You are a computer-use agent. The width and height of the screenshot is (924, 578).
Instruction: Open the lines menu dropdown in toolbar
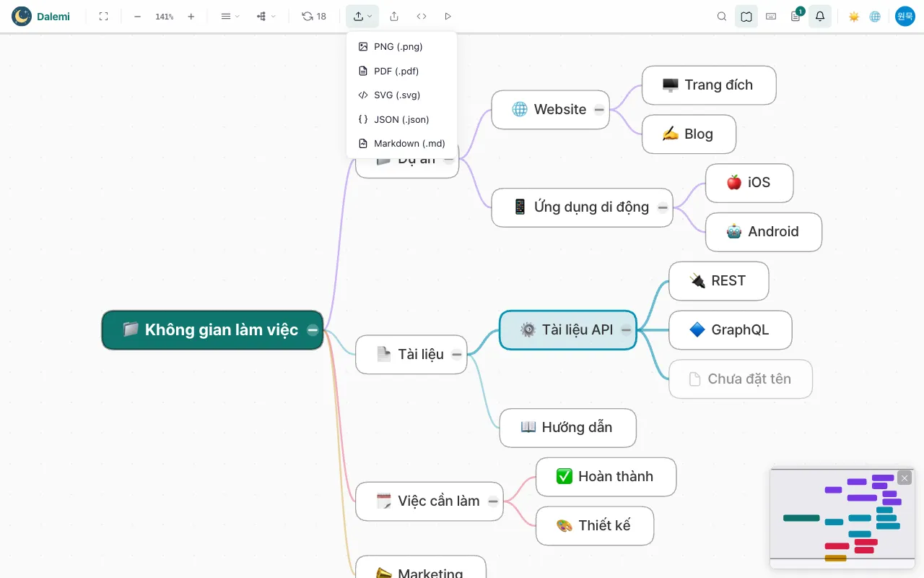point(230,16)
